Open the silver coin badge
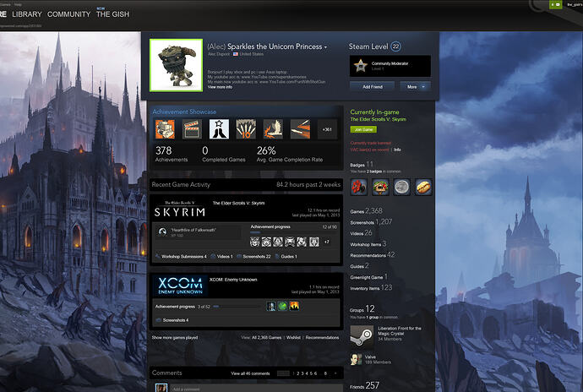This screenshot has height=392, width=583. point(401,187)
